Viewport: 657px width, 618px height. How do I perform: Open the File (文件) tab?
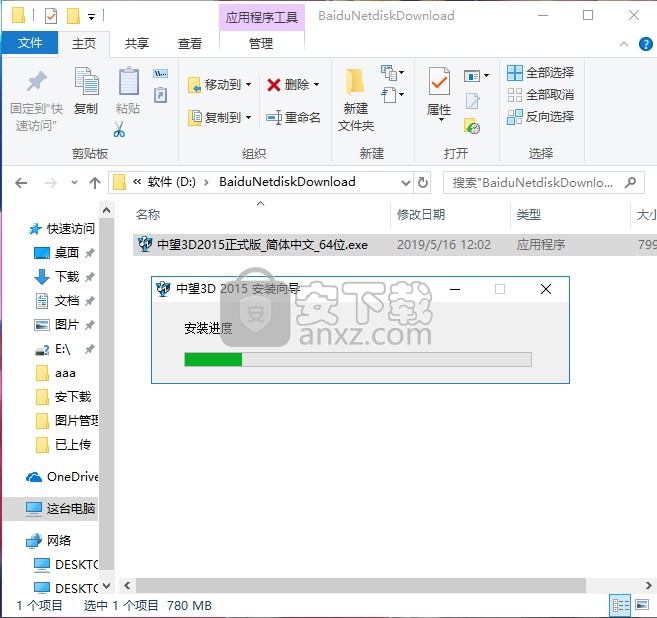coord(30,43)
